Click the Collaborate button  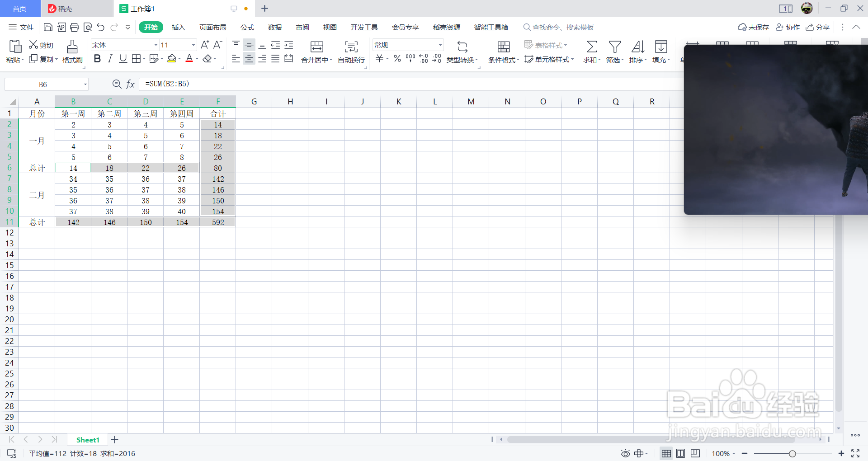click(x=788, y=28)
